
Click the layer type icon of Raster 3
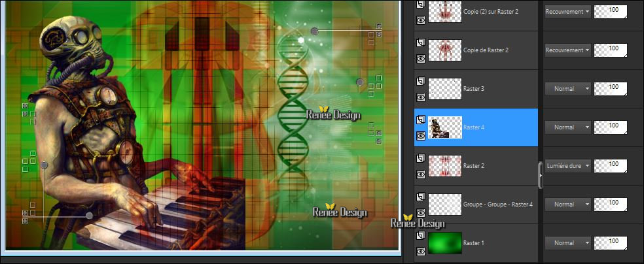[421, 81]
